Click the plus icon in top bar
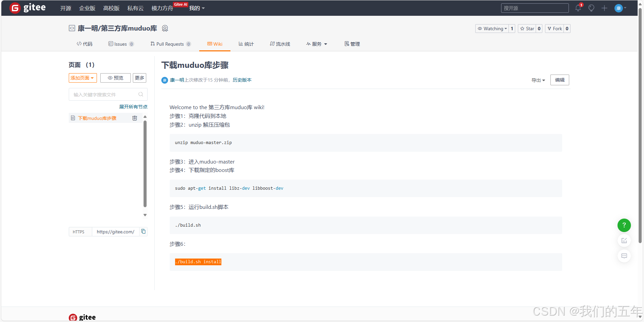644x322 pixels. pos(604,8)
